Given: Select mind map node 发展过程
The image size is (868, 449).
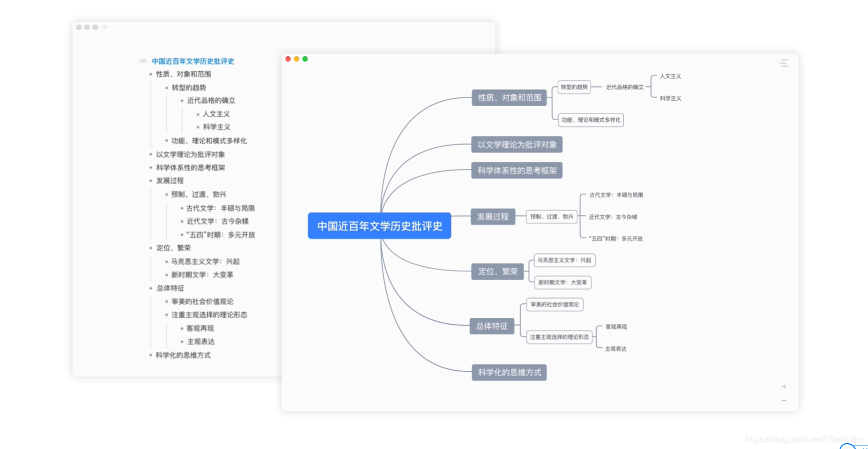Looking at the screenshot, I should click(x=493, y=216).
